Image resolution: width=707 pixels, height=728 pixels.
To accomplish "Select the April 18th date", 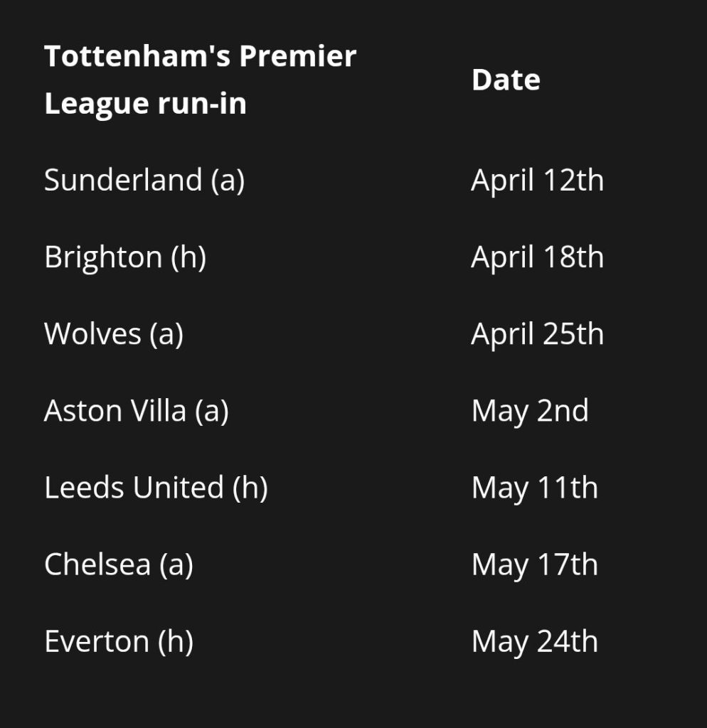I will coord(537,257).
